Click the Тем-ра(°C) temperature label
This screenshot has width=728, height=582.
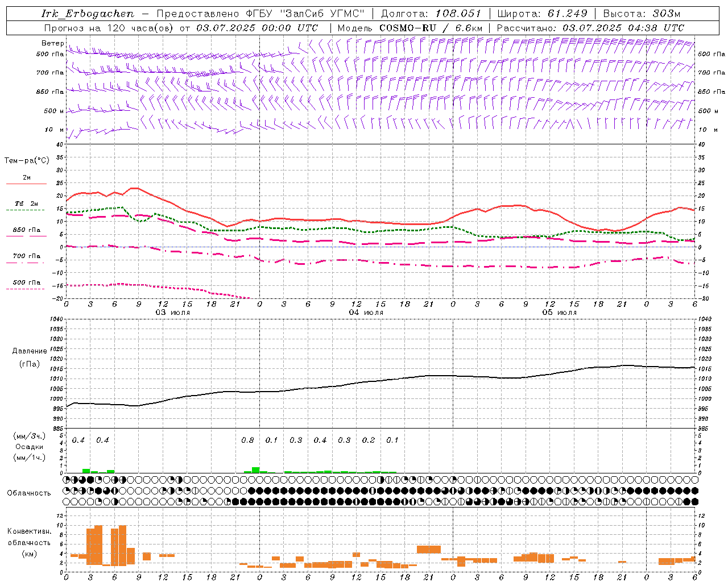27,161
